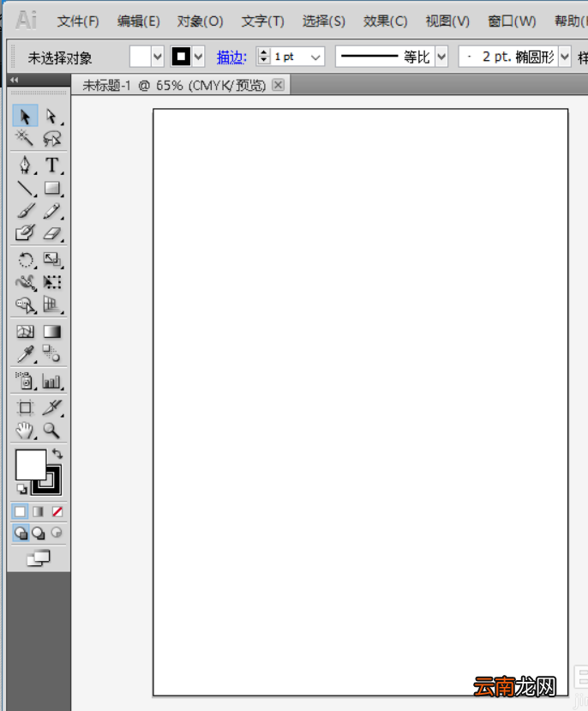The height and width of the screenshot is (711, 588).
Task: Open the 窗口(W) menu
Action: click(512, 21)
